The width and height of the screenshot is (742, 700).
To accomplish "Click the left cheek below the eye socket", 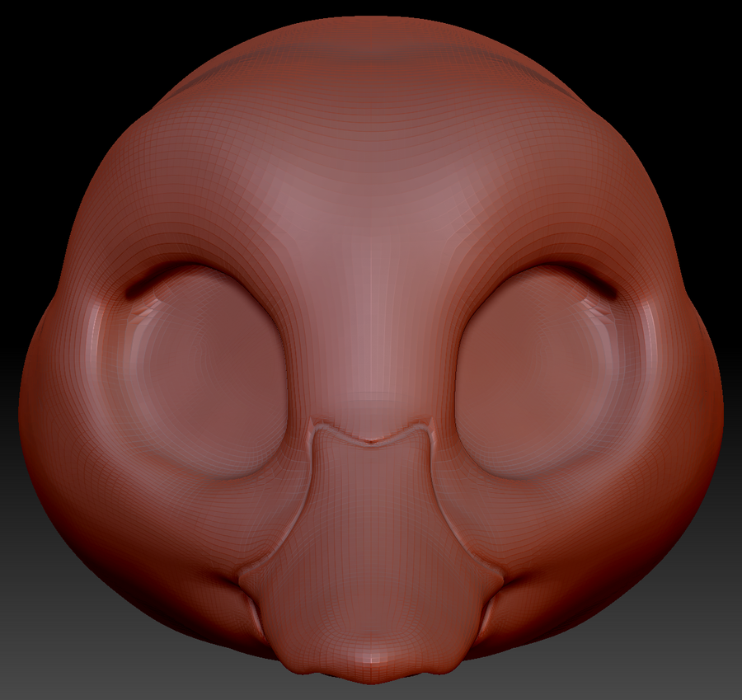I will click(165, 528).
